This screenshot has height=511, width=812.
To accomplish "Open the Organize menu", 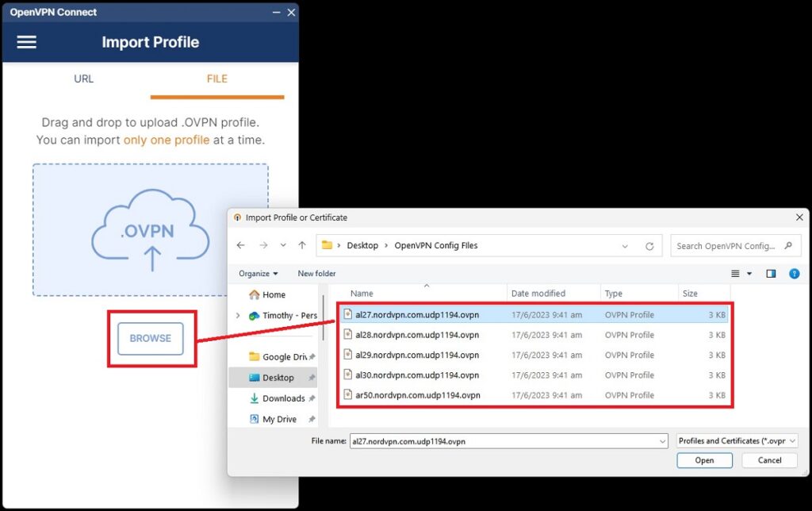I will pyautogui.click(x=258, y=274).
